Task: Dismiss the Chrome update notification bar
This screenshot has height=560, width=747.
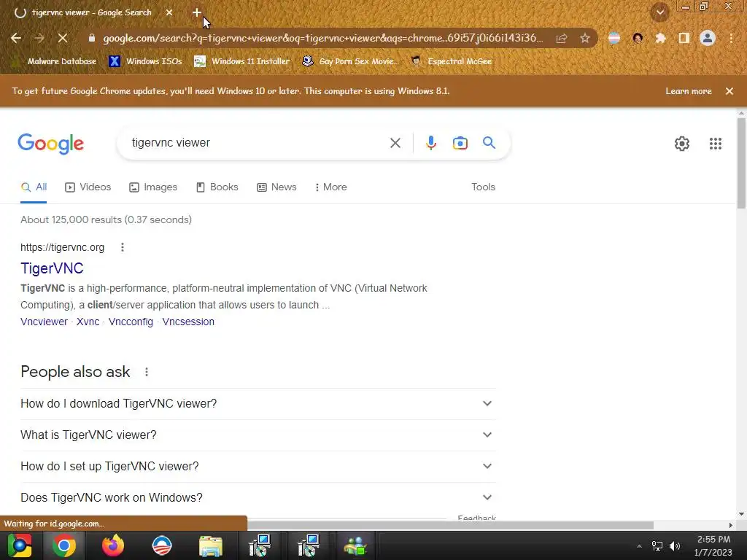Action: tap(729, 91)
